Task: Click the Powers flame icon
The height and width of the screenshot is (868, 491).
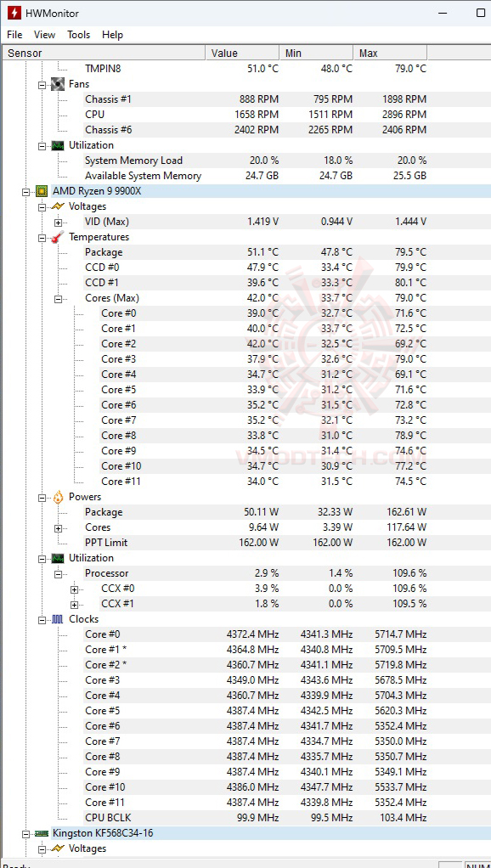Action: pos(58,497)
